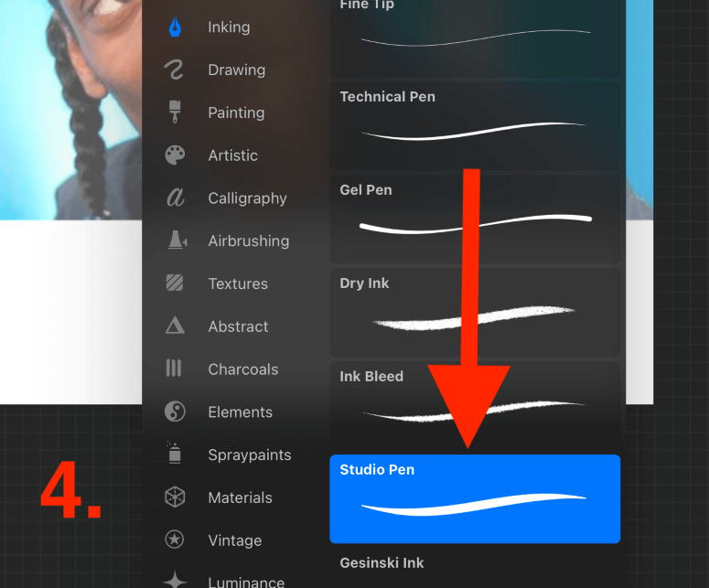Select the Gesinski Ink brush
This screenshot has height=588, width=709.
point(475,568)
